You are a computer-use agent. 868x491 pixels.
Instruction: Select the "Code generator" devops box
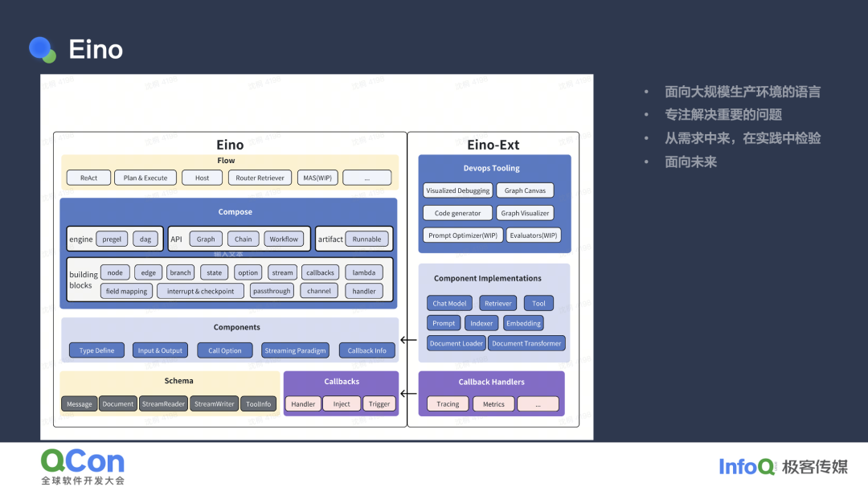[x=458, y=213]
